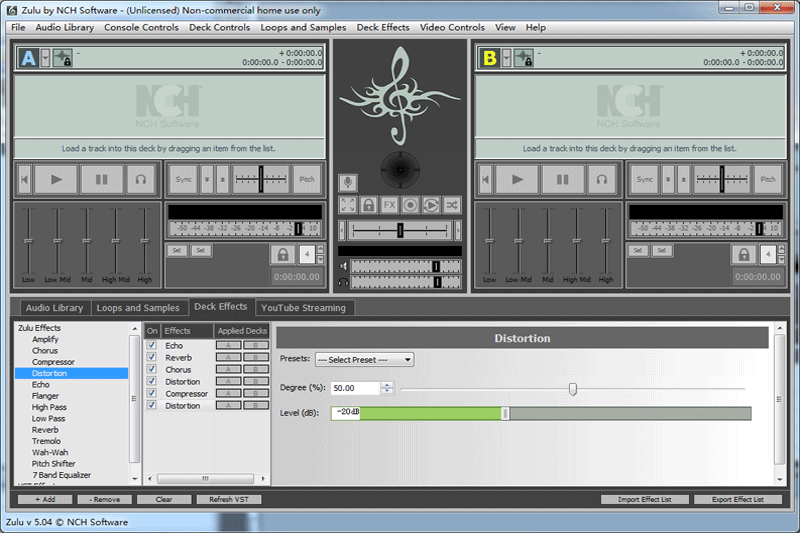Click crossfader left arrow button
Screen dimensions: 800x533
pos(342,231)
